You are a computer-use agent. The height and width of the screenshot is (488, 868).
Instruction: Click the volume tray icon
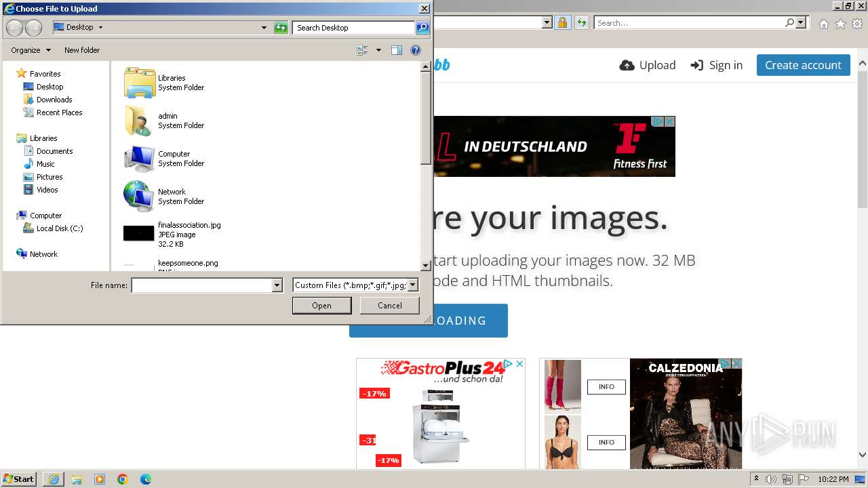771,479
